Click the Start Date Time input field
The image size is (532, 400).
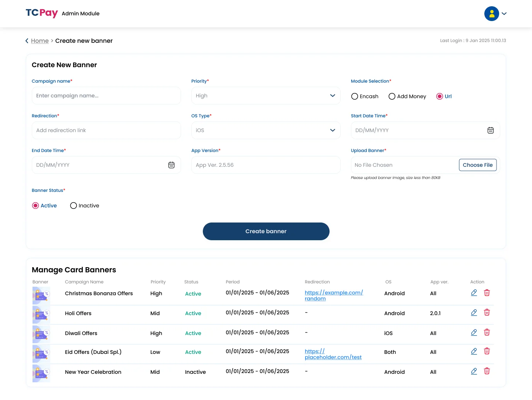426,130
